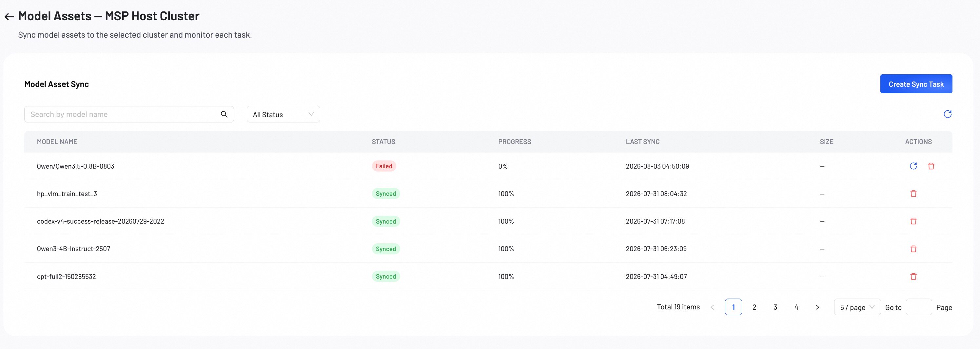The width and height of the screenshot is (980, 349).
Task: Click the 0% progress value
Action: tap(502, 166)
